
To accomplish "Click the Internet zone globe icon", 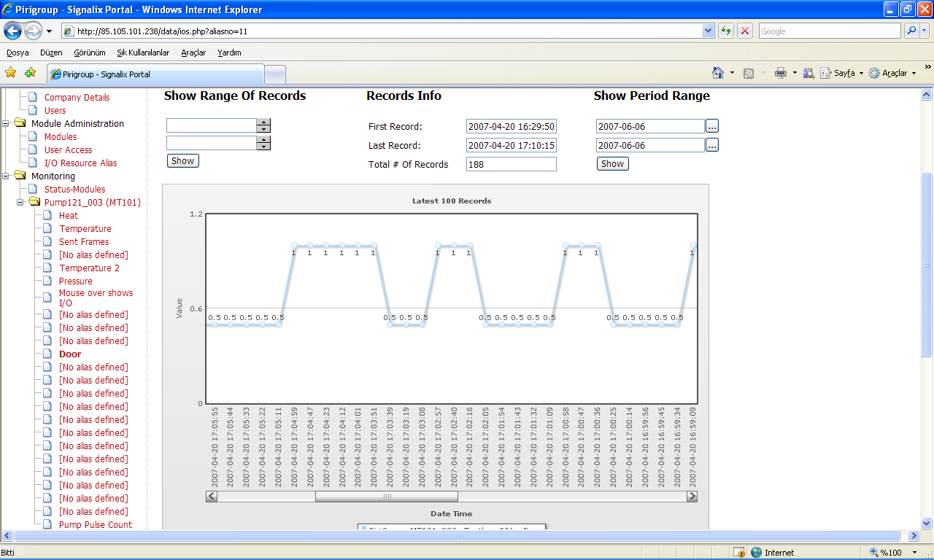I will (x=756, y=553).
